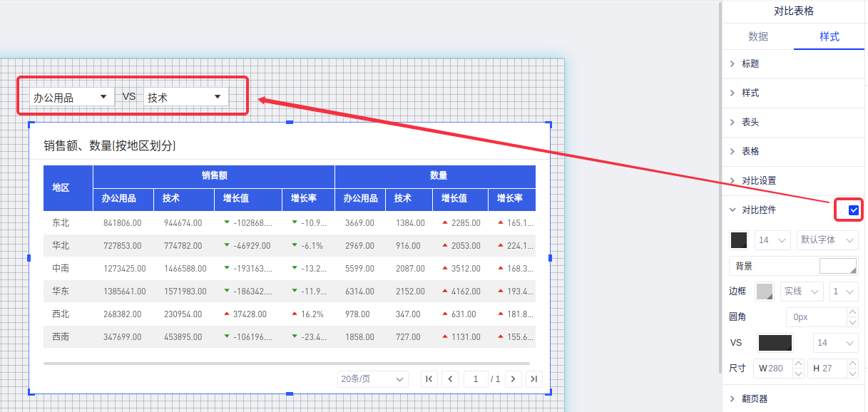Screen dimensions: 868x412
Task: Open the 背景 background color swatch
Action: tap(837, 266)
